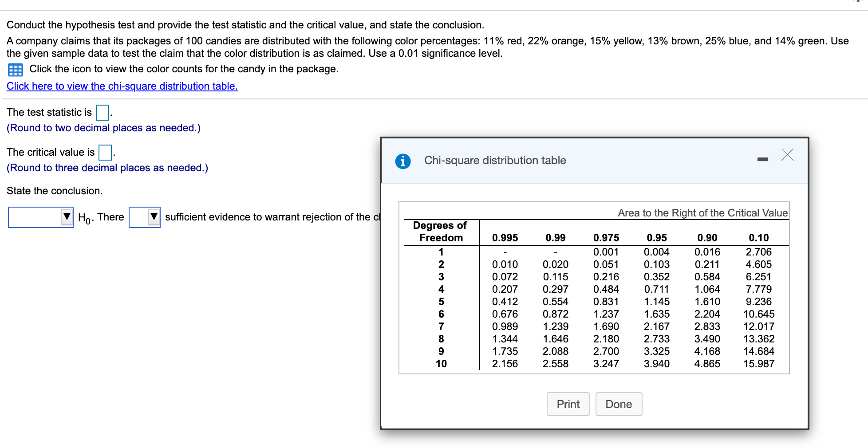Click the value 10.645 in row 6
Screen dimensions: 868x448
759,314
